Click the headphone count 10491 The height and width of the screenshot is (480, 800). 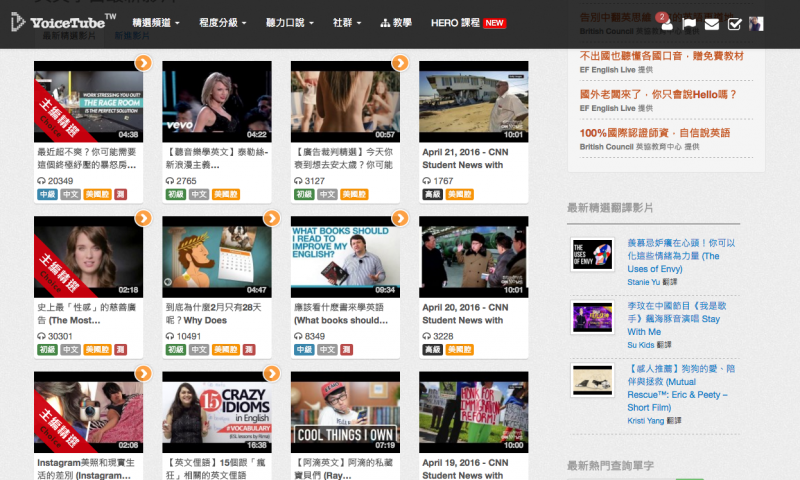(183, 336)
